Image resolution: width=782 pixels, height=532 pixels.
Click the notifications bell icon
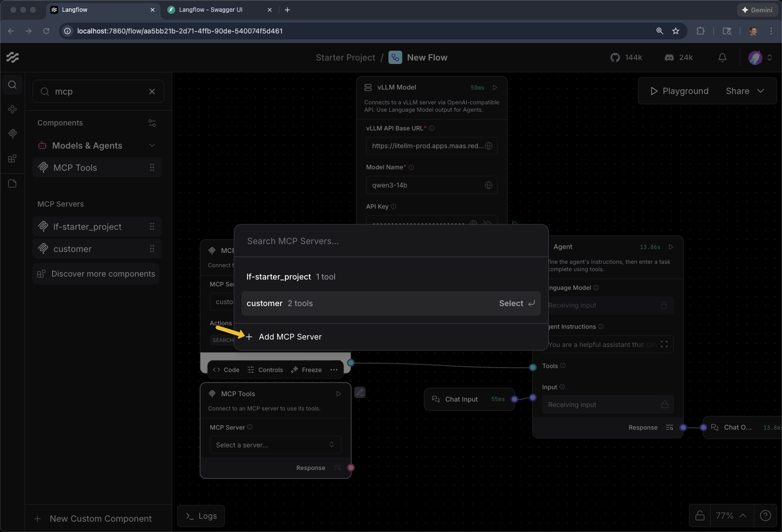722,58
